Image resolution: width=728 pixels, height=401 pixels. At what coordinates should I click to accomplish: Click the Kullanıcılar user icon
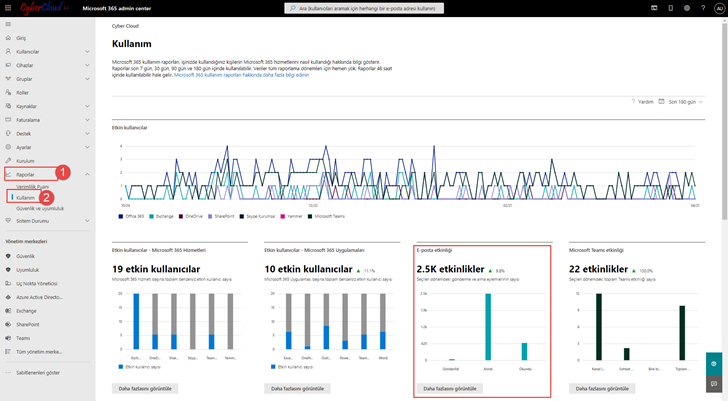coord(8,52)
